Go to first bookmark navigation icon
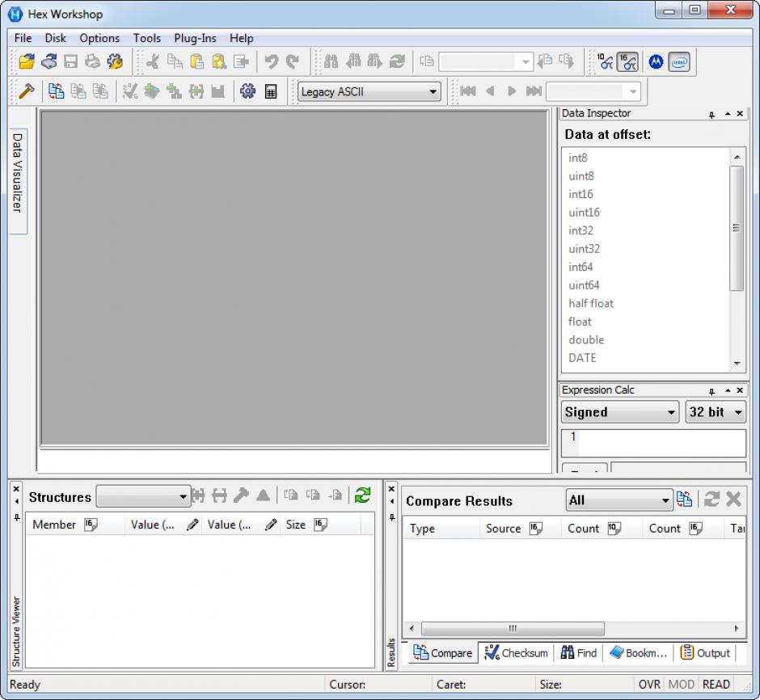The image size is (760, 700). pyautogui.click(x=468, y=91)
